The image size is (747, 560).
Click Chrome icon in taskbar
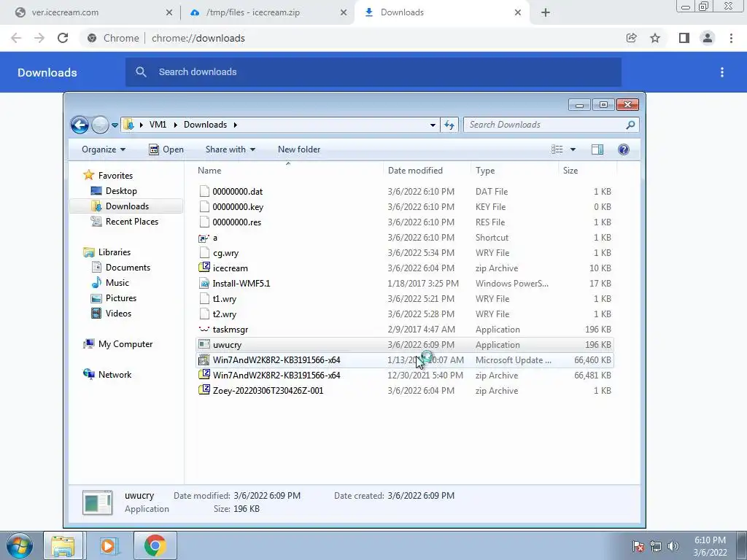(155, 545)
